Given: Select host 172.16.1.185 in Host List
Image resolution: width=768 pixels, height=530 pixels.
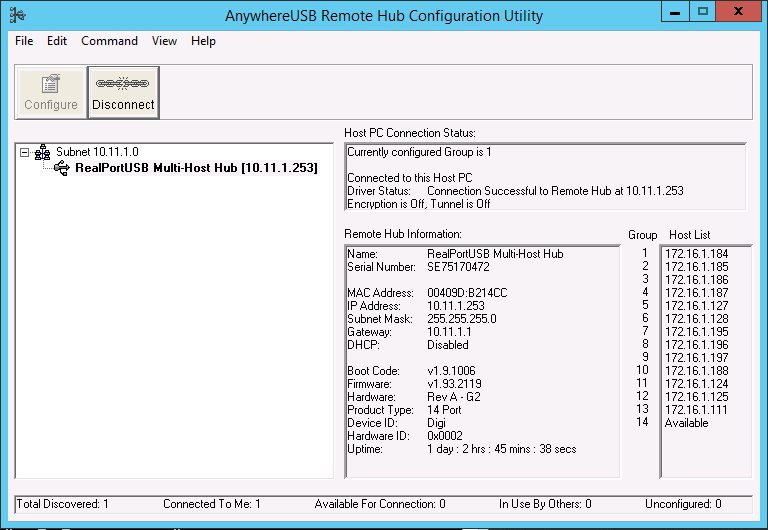Looking at the screenshot, I should click(x=696, y=267).
